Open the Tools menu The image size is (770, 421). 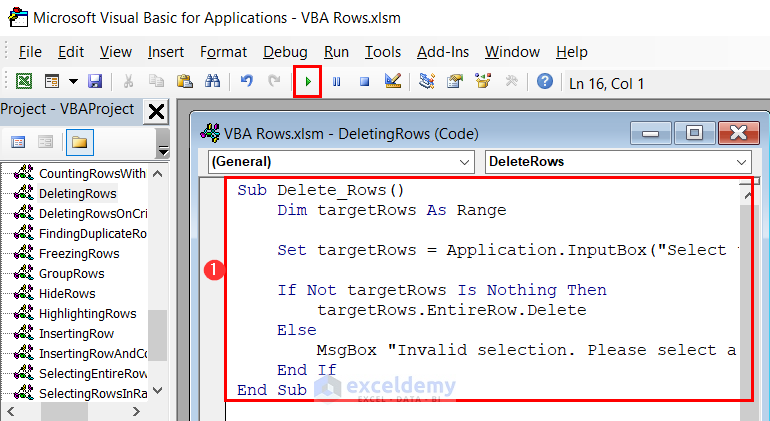383,52
